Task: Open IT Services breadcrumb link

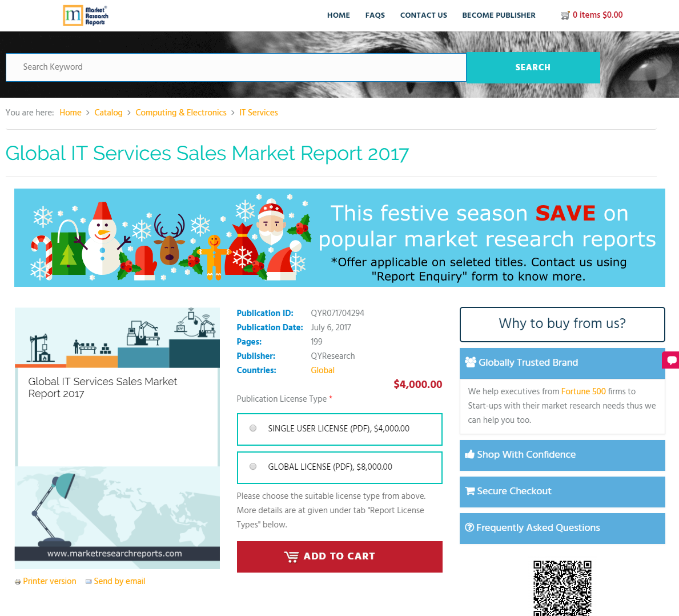Action: (259, 113)
